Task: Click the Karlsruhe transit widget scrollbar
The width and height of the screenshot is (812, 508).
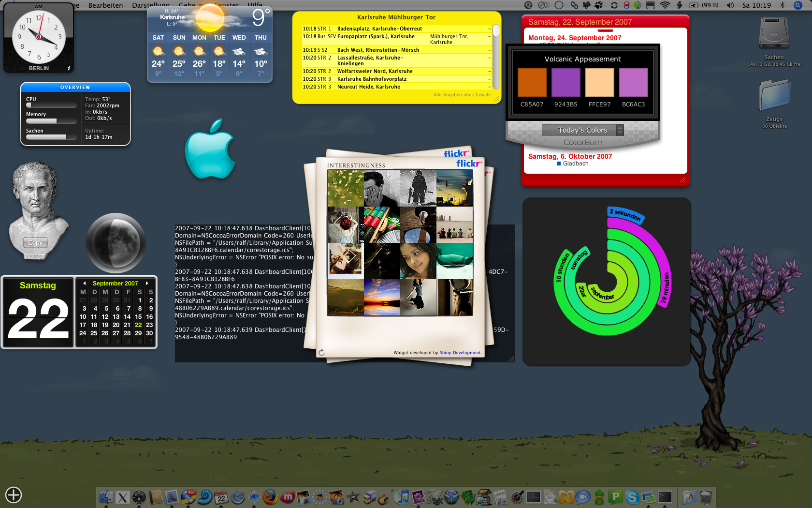Action: (x=496, y=57)
